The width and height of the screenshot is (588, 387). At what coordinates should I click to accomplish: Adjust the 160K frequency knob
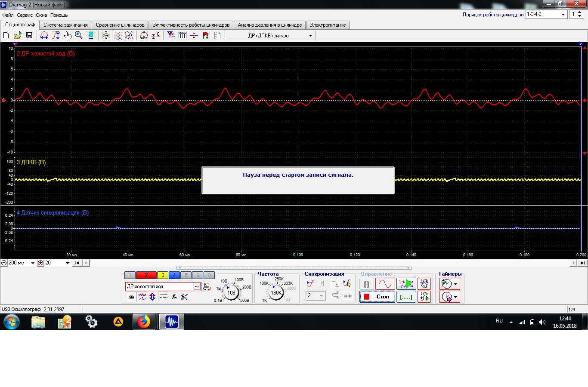(x=276, y=292)
